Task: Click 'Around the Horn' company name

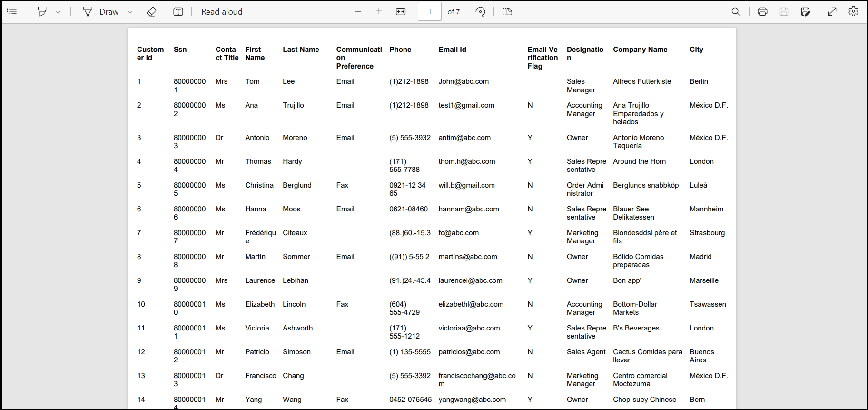Action: pyautogui.click(x=639, y=161)
